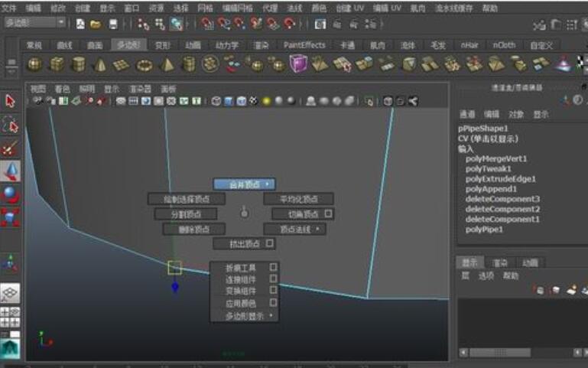Choose the Lasso select tool
The image size is (588, 368).
click(10, 124)
